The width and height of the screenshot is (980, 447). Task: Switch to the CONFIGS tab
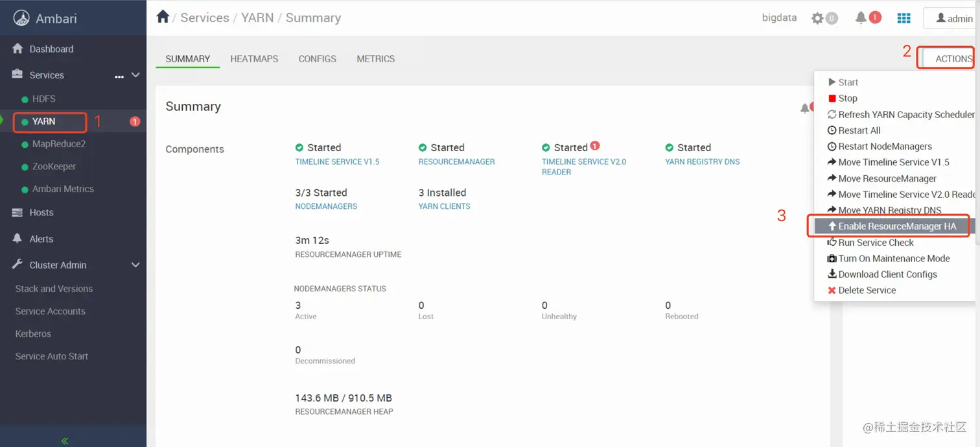[x=318, y=58]
